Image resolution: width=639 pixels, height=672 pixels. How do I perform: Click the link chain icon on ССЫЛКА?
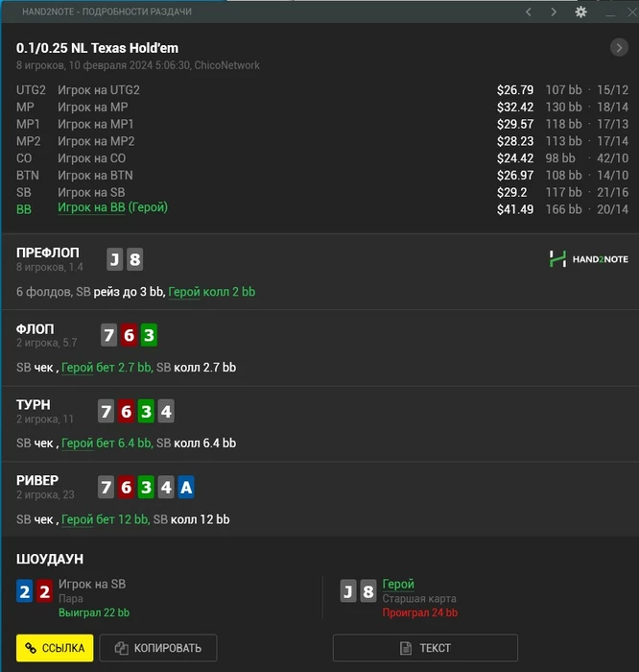31,648
